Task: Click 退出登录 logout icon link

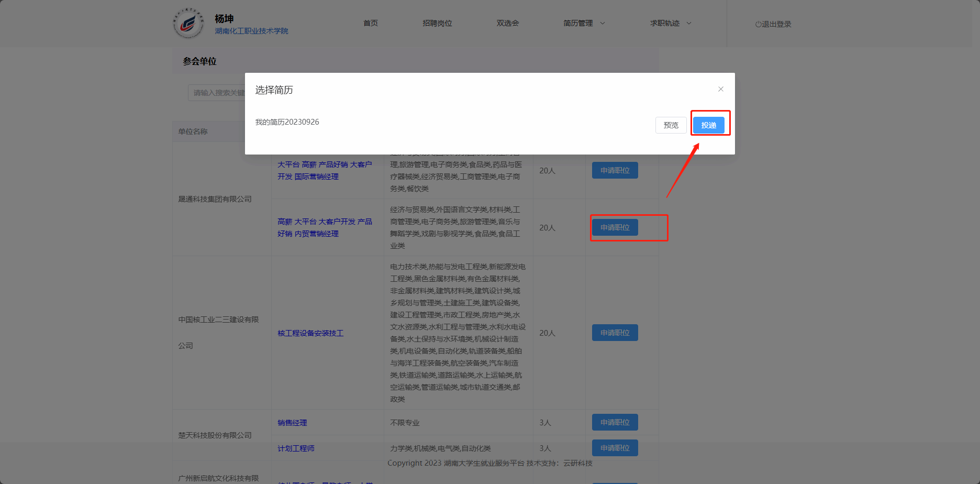Action: point(773,24)
